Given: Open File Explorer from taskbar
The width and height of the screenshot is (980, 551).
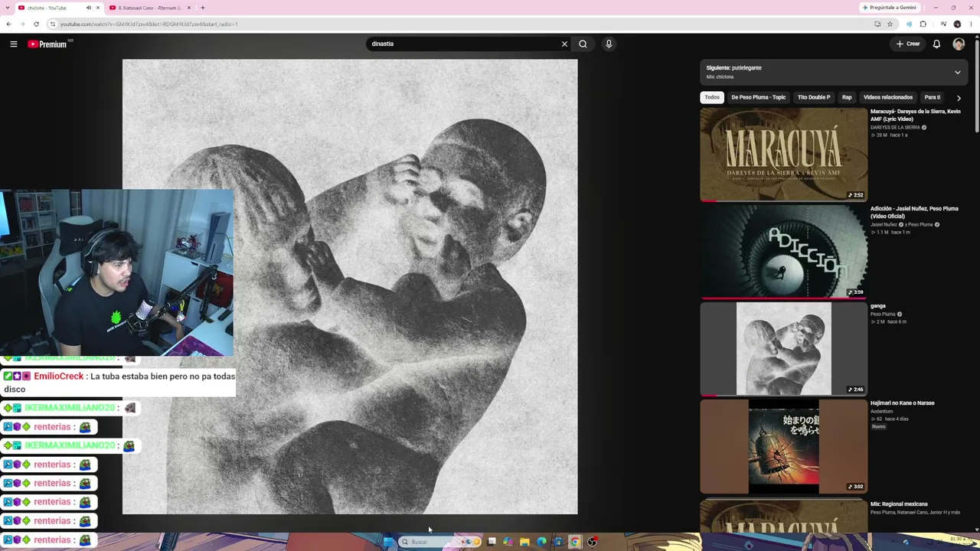Looking at the screenshot, I should coord(524,542).
